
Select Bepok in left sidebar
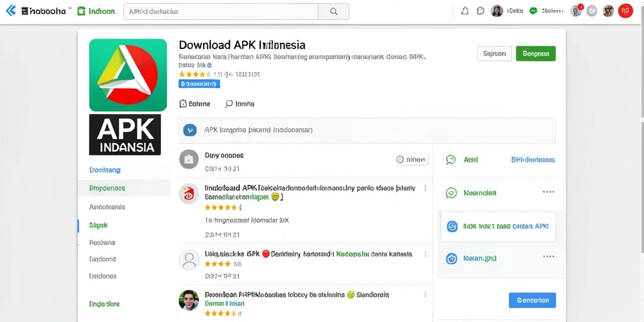[98, 225]
